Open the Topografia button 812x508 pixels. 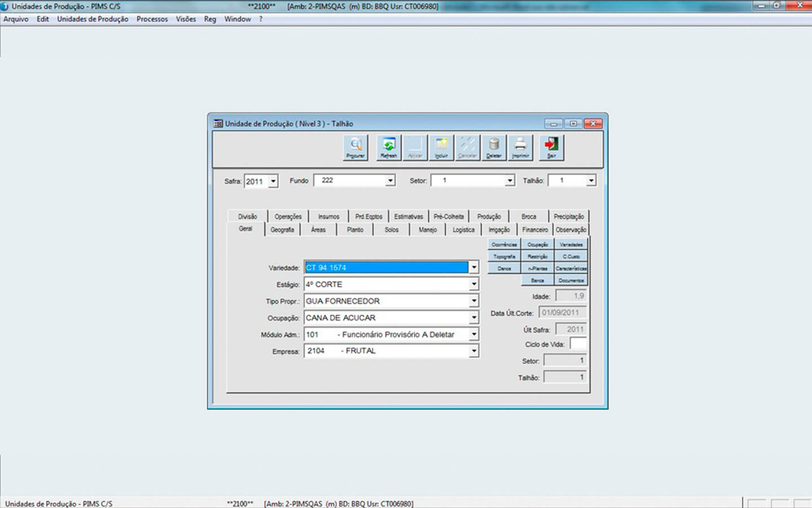click(504, 256)
